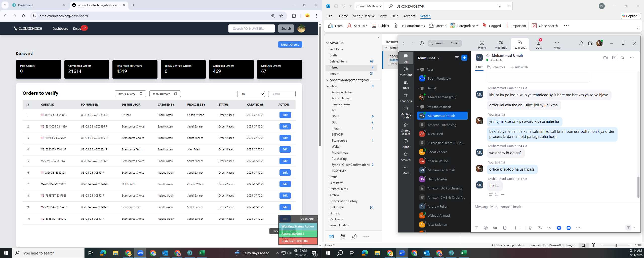Click the Search button beside PO_NUMBER field
The image size is (644, 258).
[286, 28]
